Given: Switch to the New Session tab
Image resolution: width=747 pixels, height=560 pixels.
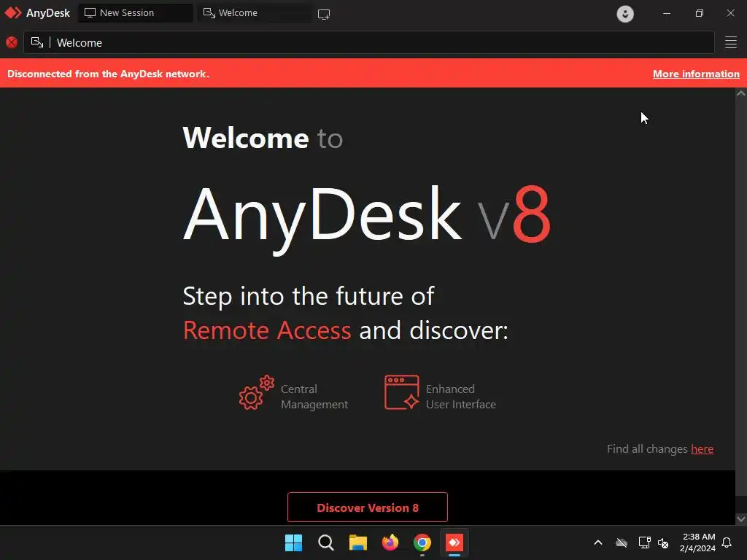Looking at the screenshot, I should pos(136,13).
